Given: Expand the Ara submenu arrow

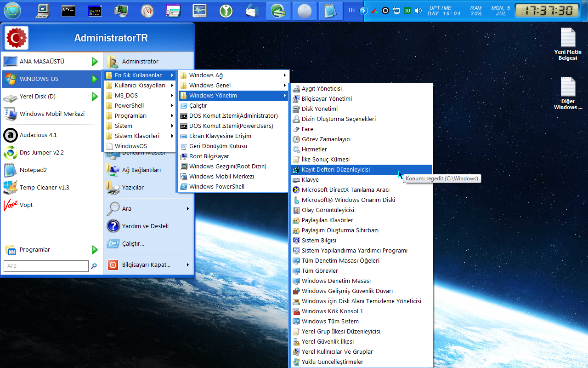Looking at the screenshot, I should coord(188,209).
